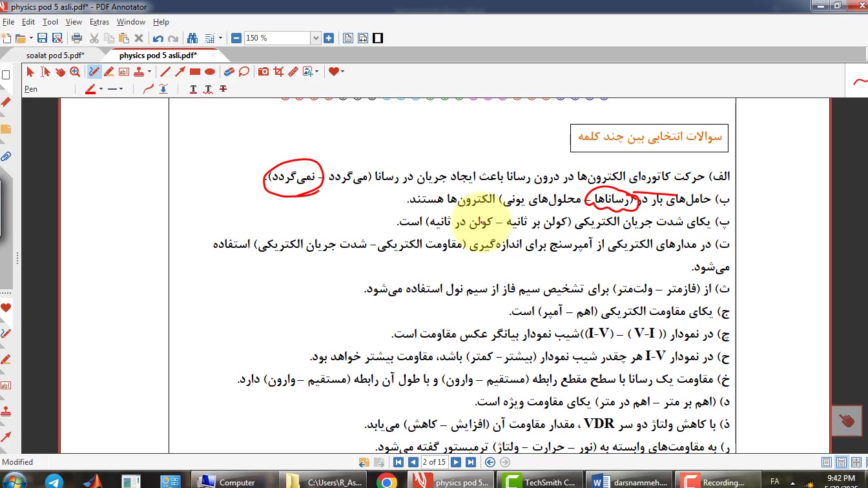Go to the next page button
The height and width of the screenshot is (488, 868).
[456, 462]
